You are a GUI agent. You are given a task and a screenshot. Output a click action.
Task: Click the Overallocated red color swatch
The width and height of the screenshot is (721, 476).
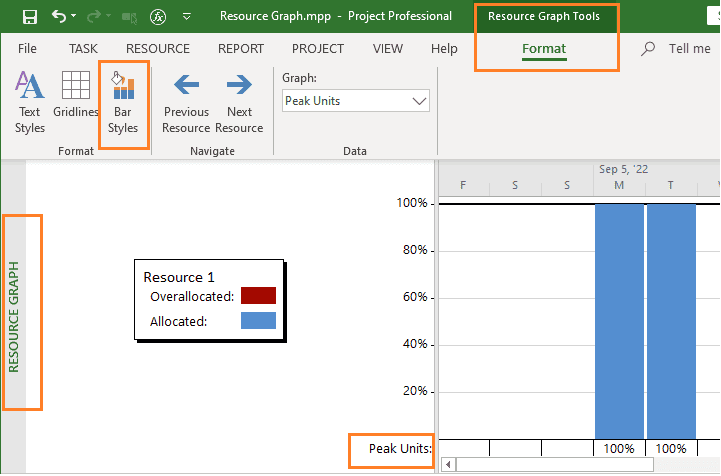(258, 296)
